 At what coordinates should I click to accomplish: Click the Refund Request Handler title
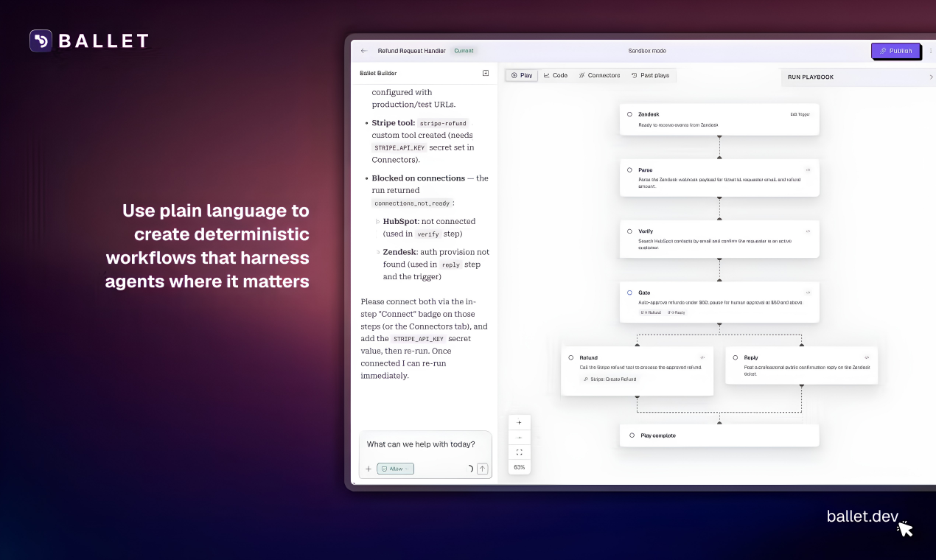(412, 51)
